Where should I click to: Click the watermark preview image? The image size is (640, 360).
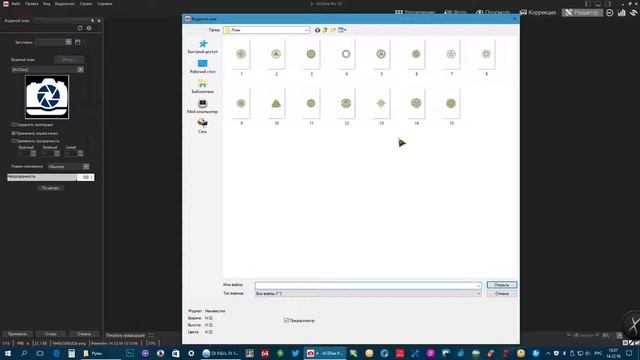pyautogui.click(x=47, y=97)
